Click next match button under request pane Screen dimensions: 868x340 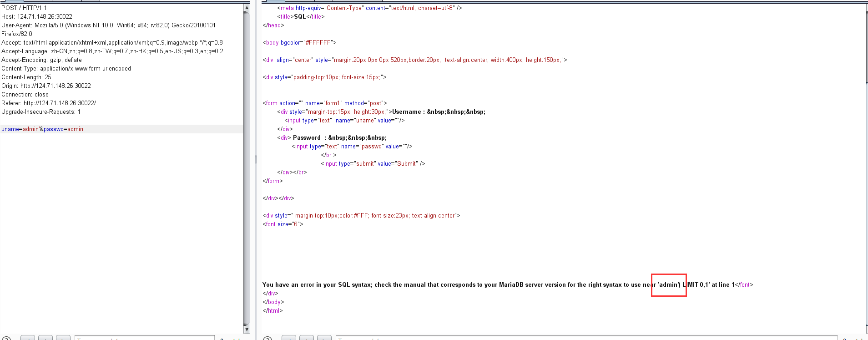pos(63,338)
